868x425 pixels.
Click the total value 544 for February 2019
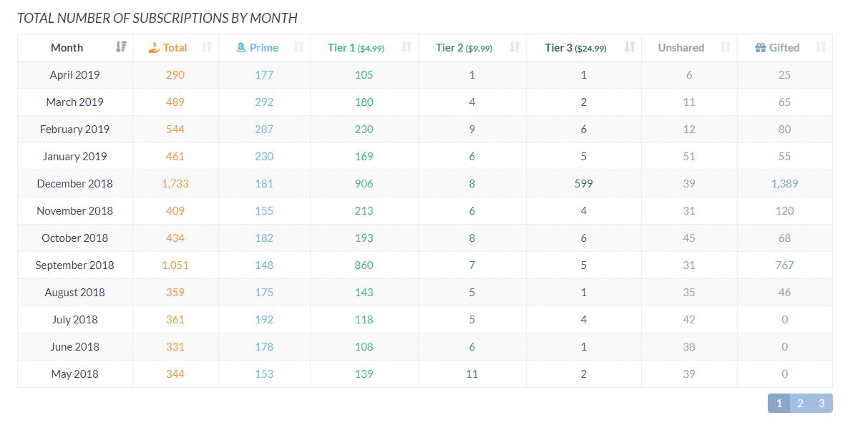point(175,129)
